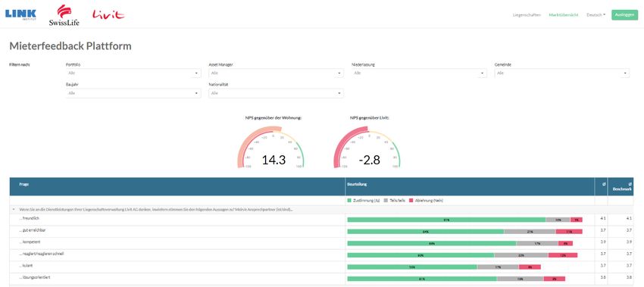Image resolution: width=644 pixels, height=287 pixels.
Task: Click grey Teils/teils bar in gut erreichbar row
Action: click(530, 232)
